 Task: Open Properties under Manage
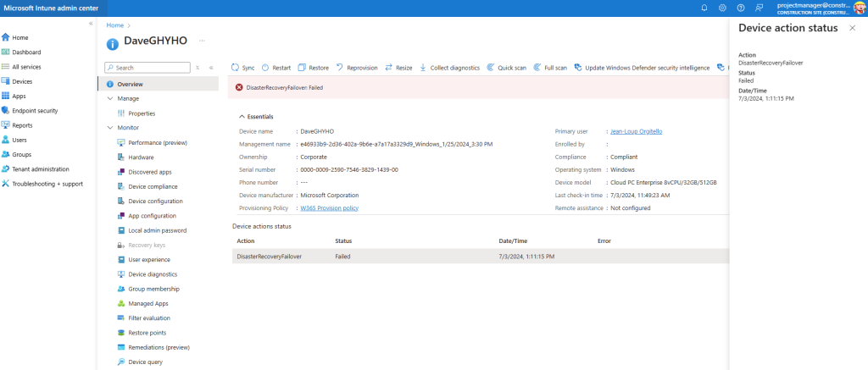point(142,113)
